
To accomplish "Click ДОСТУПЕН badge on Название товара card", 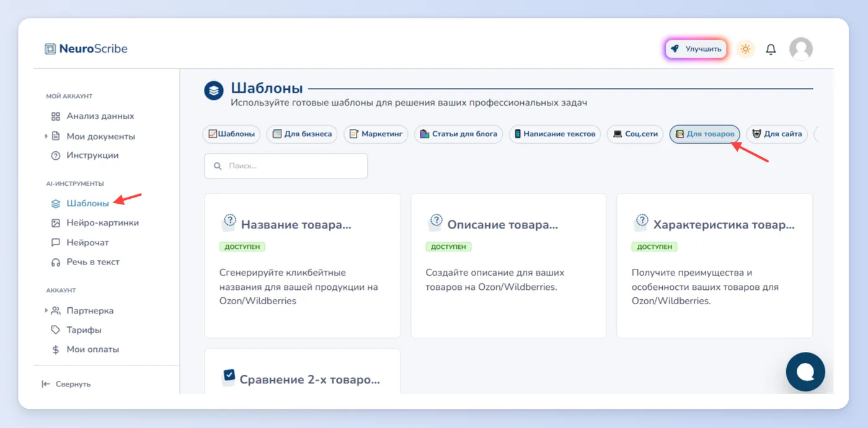I will click(242, 247).
